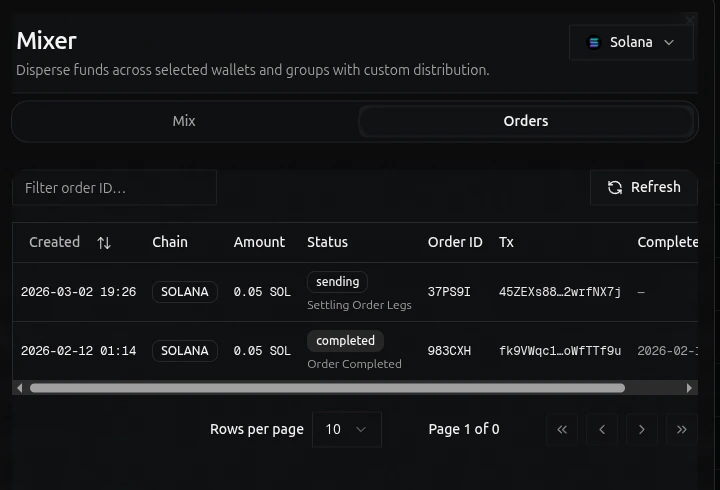
Task: Go to the first page
Action: pos(562,429)
